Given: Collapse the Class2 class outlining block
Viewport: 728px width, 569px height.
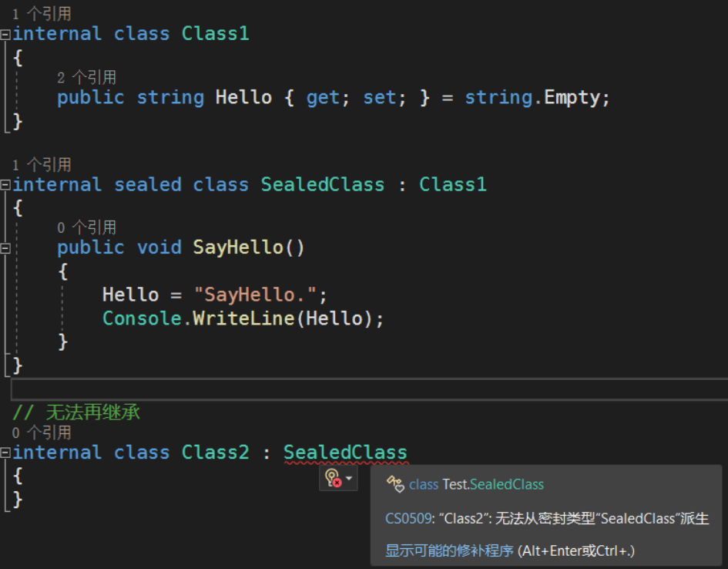Looking at the screenshot, I should point(6,453).
